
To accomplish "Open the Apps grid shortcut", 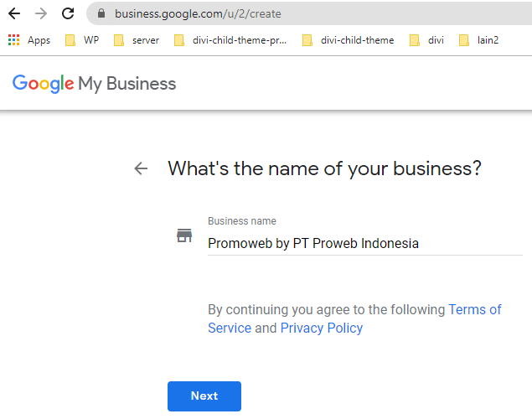I will [x=14, y=40].
